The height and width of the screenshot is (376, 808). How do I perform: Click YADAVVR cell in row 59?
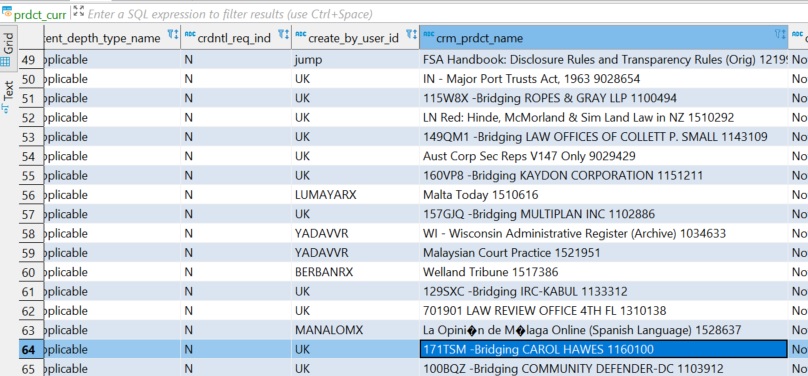click(355, 253)
